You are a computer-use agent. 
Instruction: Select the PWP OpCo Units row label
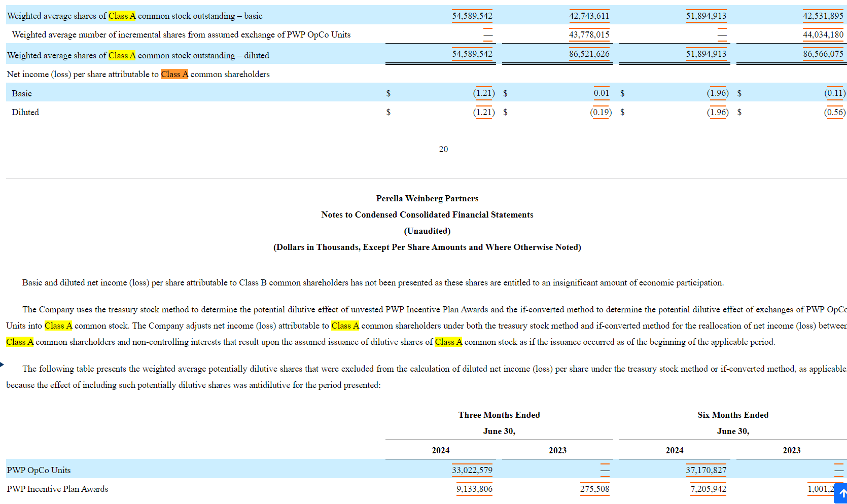tap(39, 470)
